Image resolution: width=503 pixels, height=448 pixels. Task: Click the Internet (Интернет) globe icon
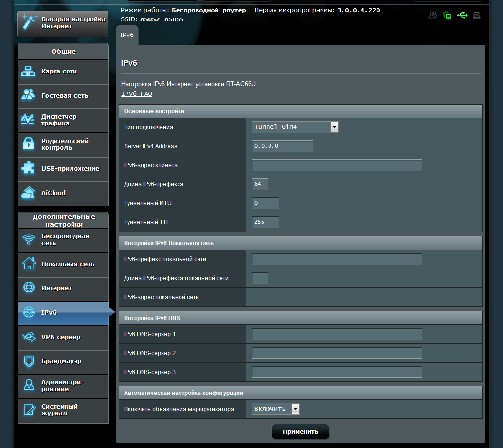(x=29, y=287)
